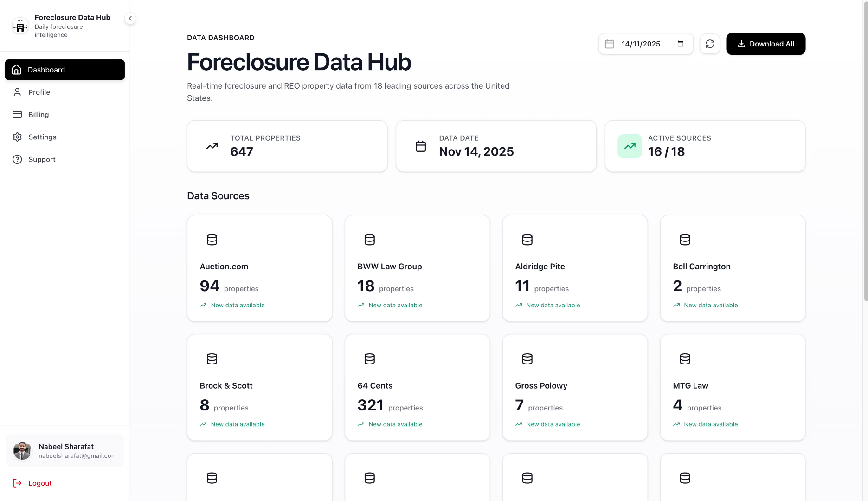Image resolution: width=868 pixels, height=501 pixels.
Task: Click the logout arrow icon
Action: coord(18,483)
